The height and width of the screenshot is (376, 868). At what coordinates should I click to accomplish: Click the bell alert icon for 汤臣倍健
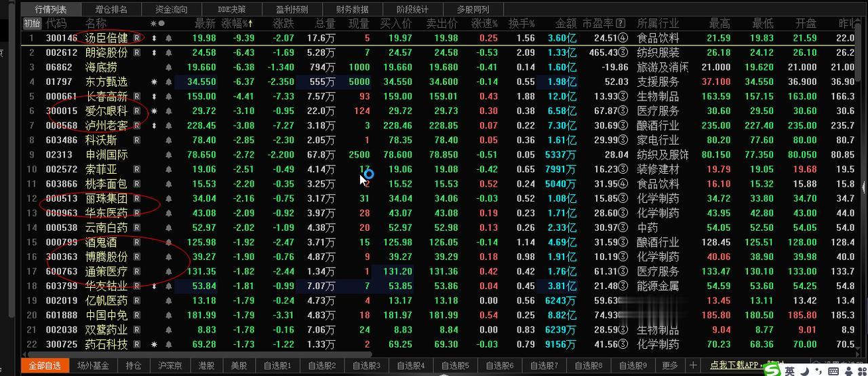pos(168,38)
